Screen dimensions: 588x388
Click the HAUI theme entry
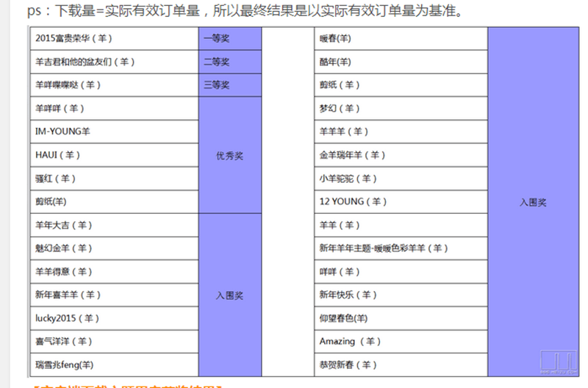(x=58, y=155)
